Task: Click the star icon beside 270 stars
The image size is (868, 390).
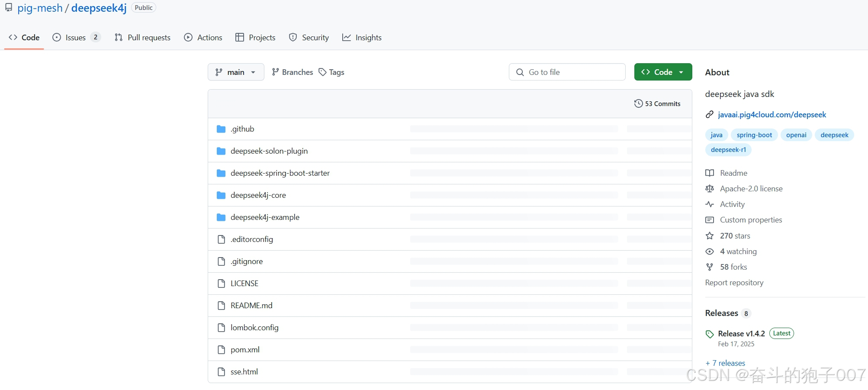Action: coord(710,236)
